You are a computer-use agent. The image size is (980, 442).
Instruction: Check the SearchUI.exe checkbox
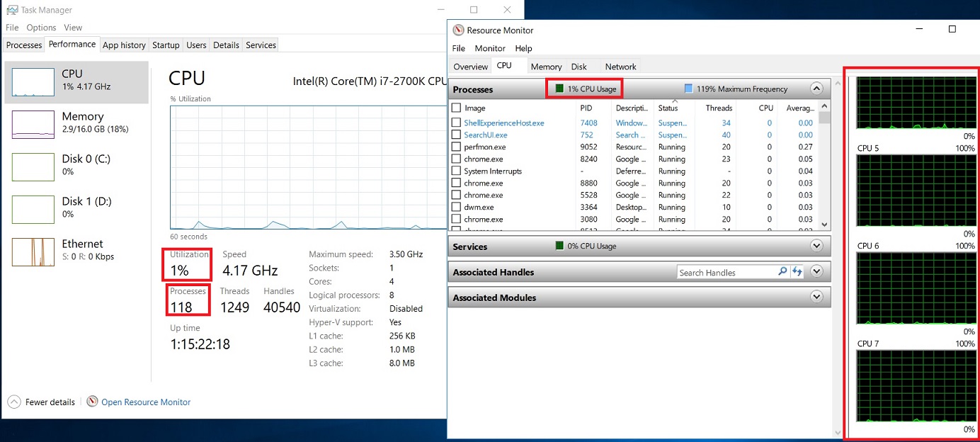(x=456, y=135)
